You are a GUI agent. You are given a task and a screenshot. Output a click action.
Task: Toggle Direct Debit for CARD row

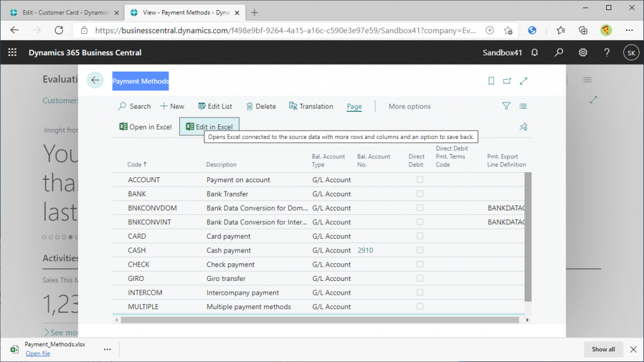[x=419, y=236]
